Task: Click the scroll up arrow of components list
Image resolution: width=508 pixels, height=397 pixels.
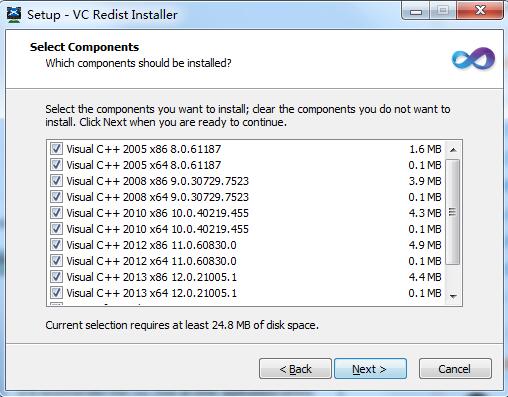Action: tap(453, 150)
